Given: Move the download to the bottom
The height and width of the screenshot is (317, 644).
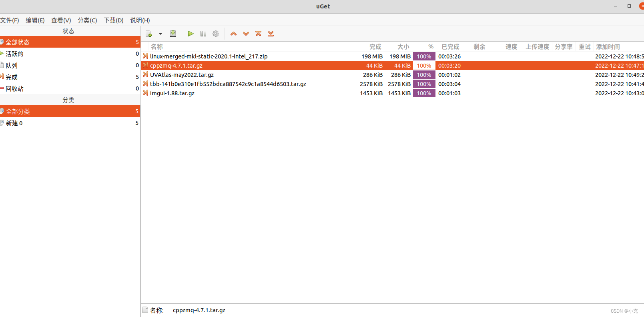Looking at the screenshot, I should (x=271, y=34).
